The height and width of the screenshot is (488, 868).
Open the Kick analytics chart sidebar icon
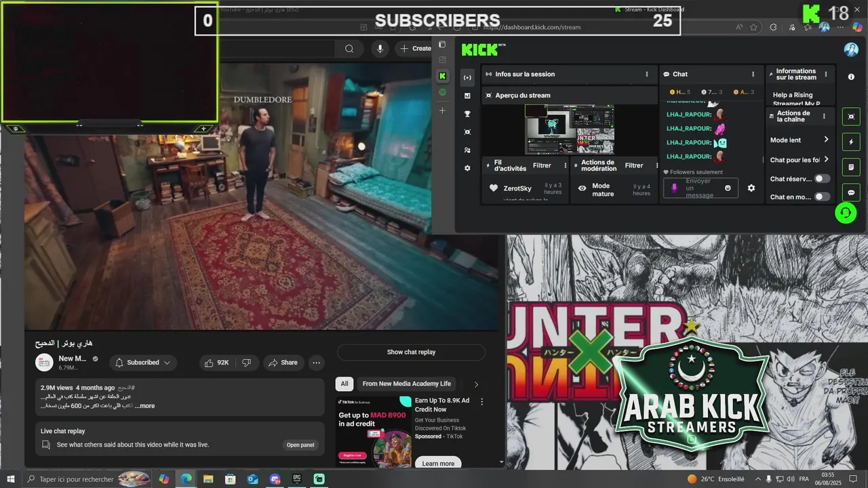click(467, 96)
